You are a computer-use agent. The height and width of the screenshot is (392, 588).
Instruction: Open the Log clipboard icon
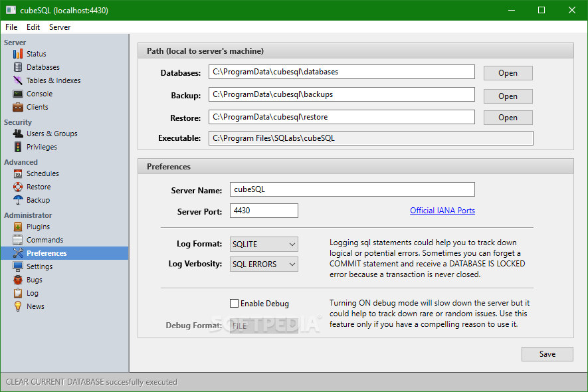(x=18, y=293)
